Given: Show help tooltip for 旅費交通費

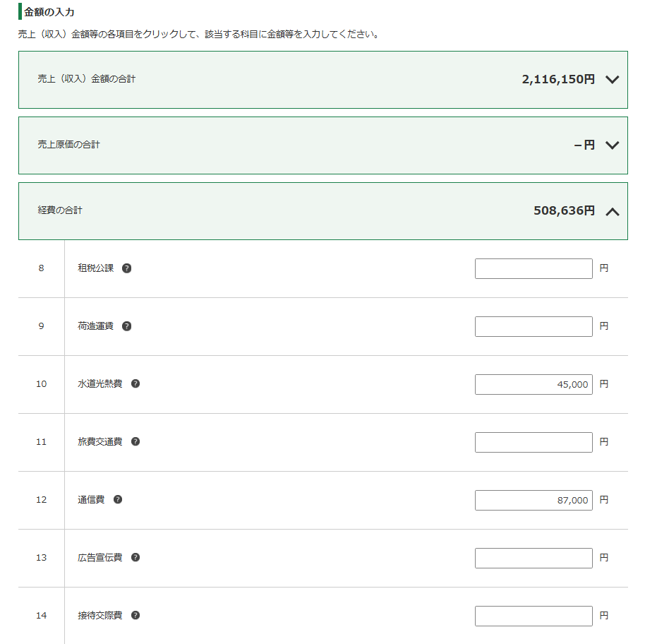Looking at the screenshot, I should point(135,442).
